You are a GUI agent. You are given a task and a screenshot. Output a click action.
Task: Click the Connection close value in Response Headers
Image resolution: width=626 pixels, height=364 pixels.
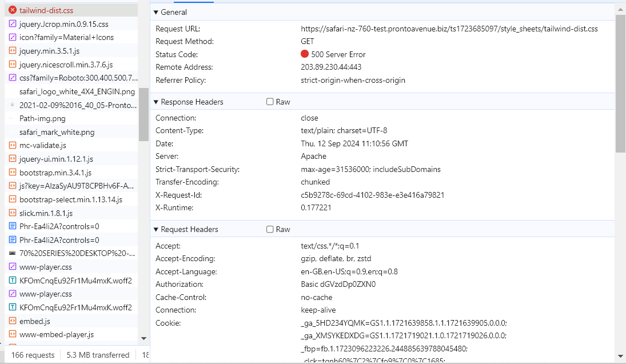309,118
